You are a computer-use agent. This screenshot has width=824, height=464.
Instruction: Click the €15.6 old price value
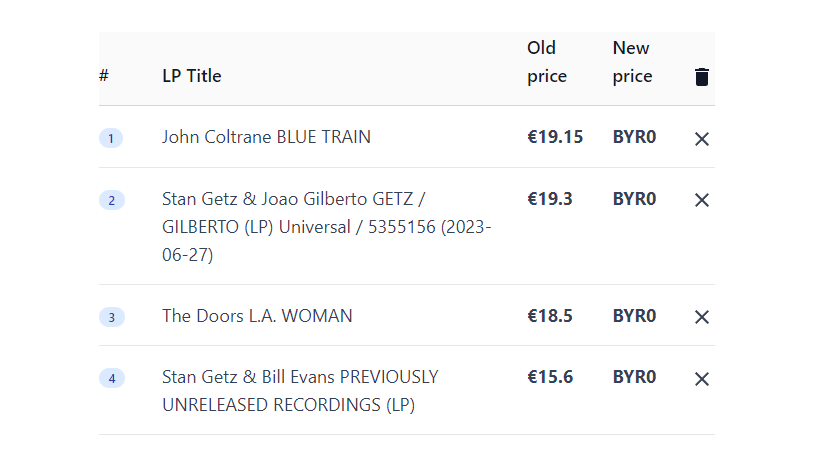550,377
